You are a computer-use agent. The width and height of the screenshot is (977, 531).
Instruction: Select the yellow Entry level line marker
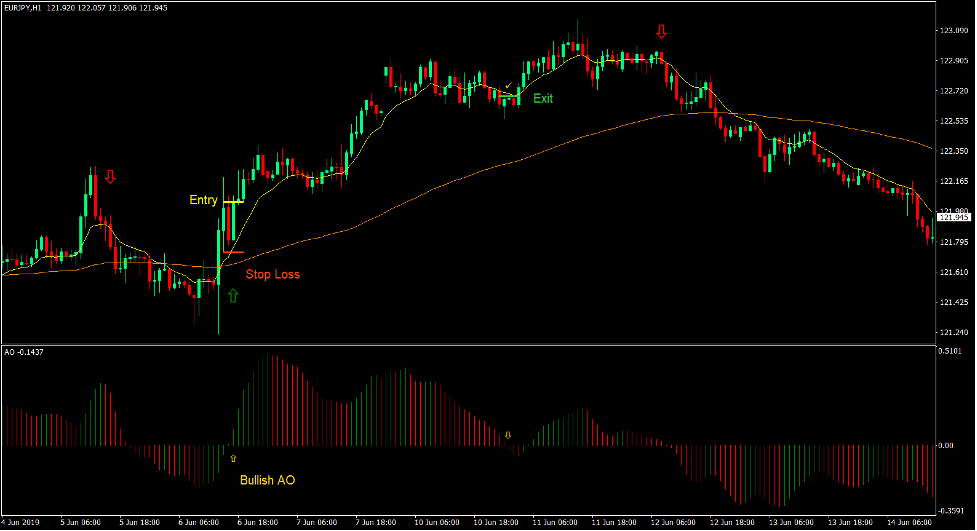[233, 202]
